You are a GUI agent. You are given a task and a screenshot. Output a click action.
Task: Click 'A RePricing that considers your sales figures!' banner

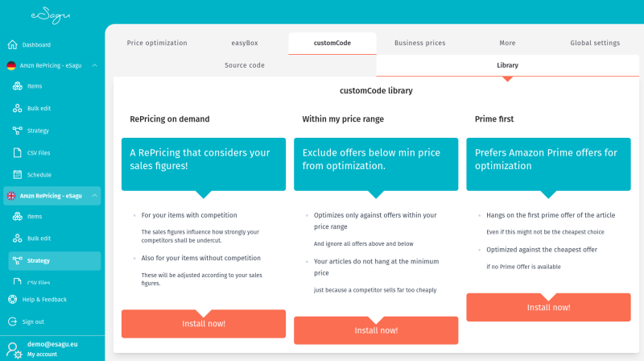[x=204, y=164]
